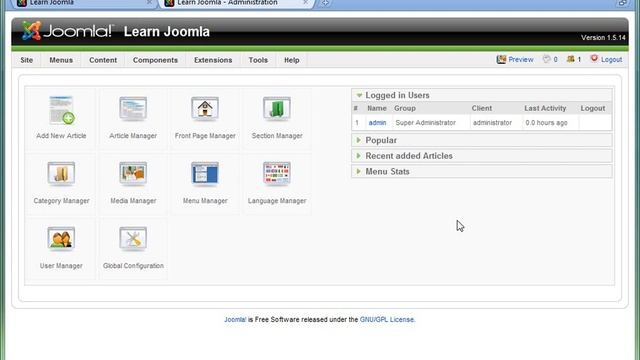Open the Language Manager icon
640x360 pixels.
(277, 174)
